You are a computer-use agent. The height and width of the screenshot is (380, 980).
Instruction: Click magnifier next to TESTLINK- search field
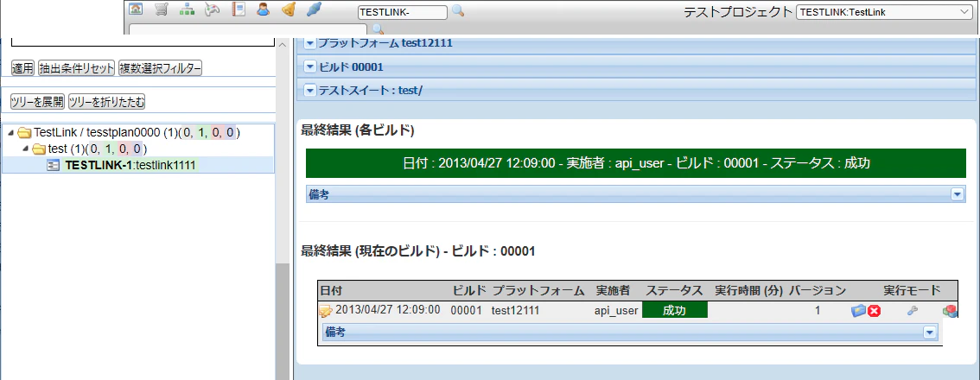[x=458, y=10]
